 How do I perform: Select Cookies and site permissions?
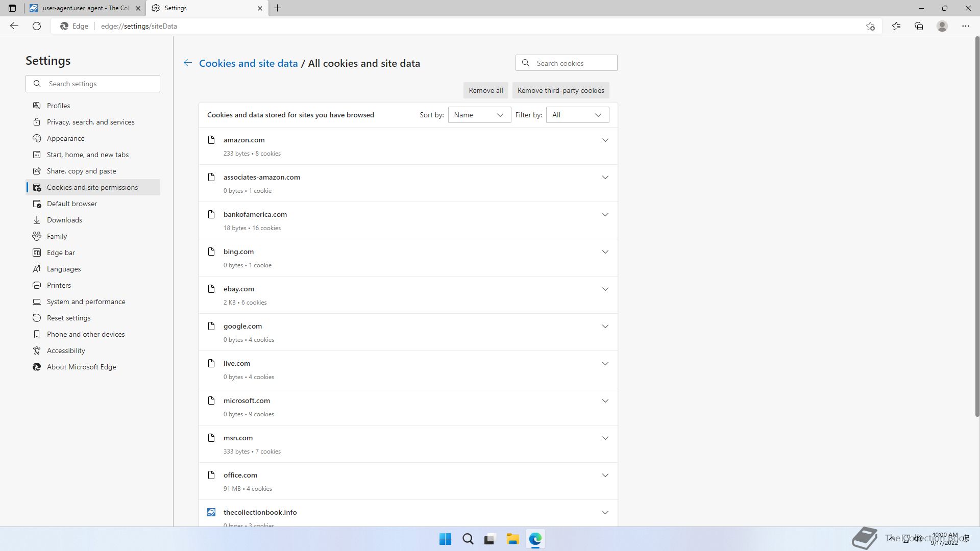pyautogui.click(x=93, y=187)
